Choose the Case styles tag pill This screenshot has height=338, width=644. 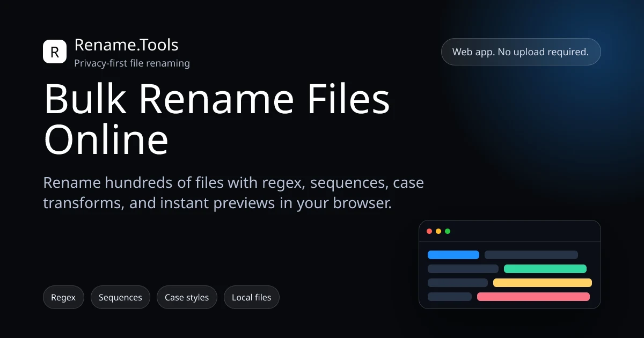187,297
